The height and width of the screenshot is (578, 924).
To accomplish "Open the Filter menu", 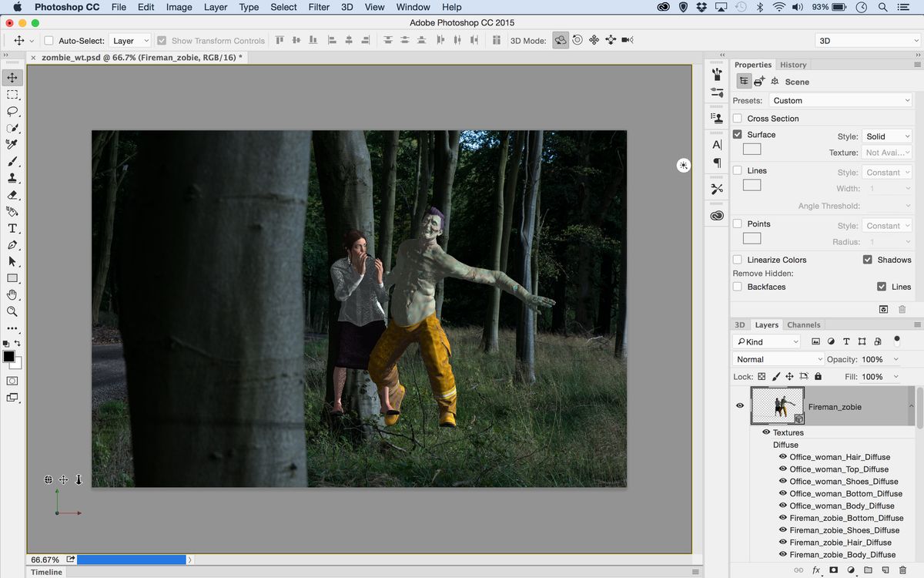I will point(319,7).
